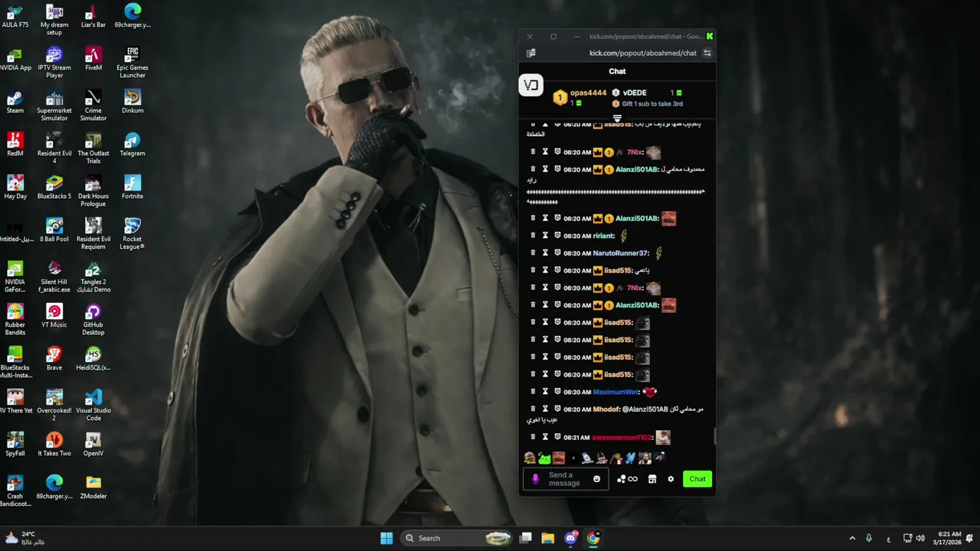The height and width of the screenshot is (551, 980).
Task: Show hidden system tray icons
Action: tap(852, 538)
